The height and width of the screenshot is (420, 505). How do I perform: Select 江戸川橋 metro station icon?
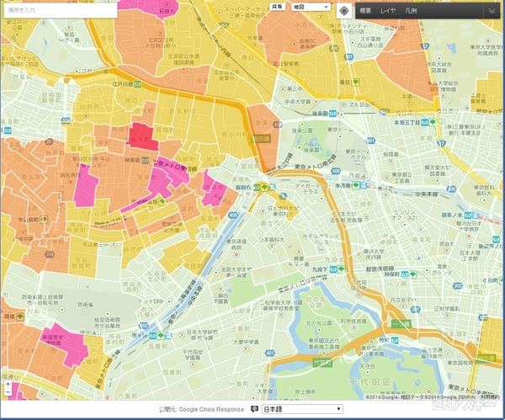point(137,84)
